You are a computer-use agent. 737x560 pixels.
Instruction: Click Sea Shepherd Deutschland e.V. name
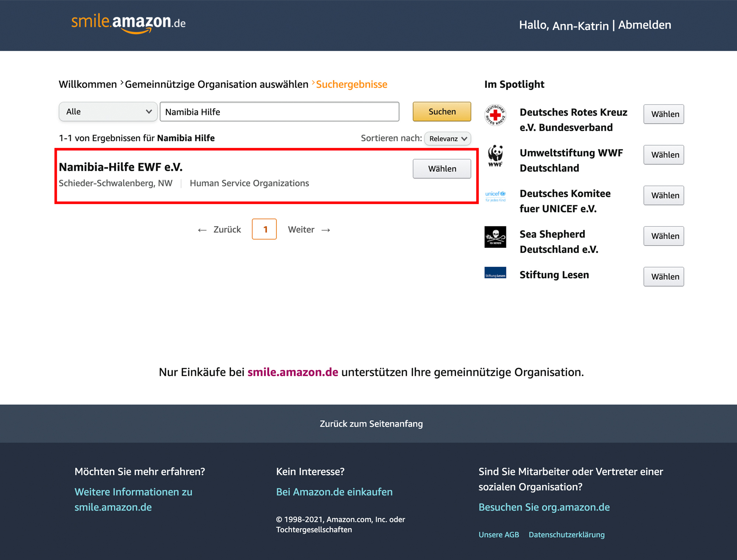559,242
